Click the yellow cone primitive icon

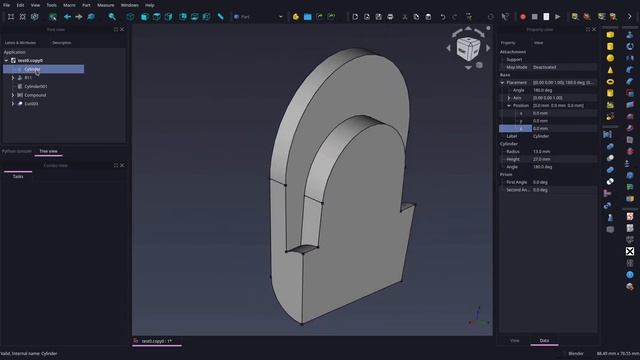(x=610, y=70)
